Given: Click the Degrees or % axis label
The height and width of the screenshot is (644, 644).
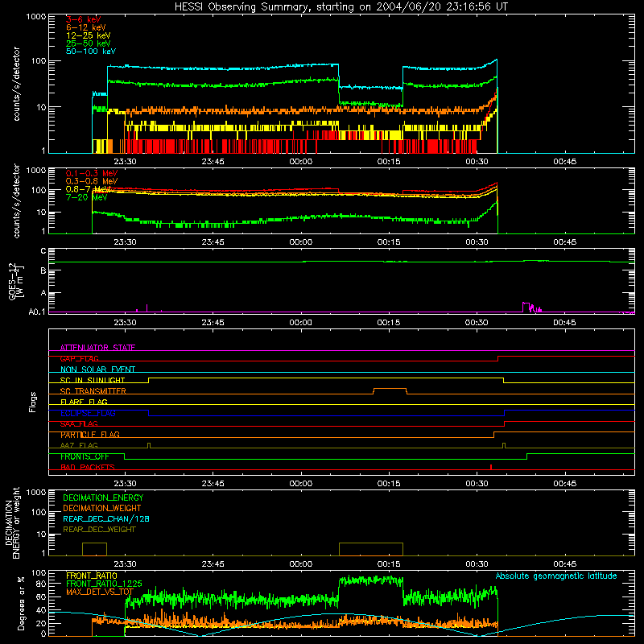Looking at the screenshot, I should tap(21, 603).
